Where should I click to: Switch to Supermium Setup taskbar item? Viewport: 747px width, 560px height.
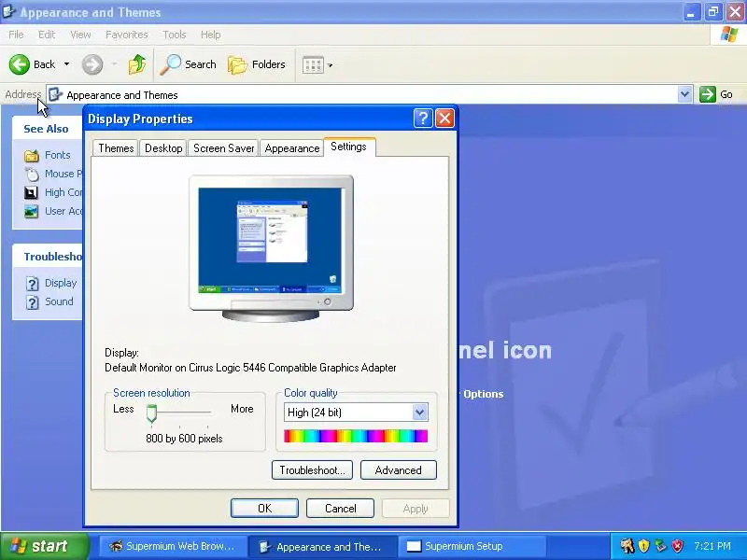click(472, 546)
